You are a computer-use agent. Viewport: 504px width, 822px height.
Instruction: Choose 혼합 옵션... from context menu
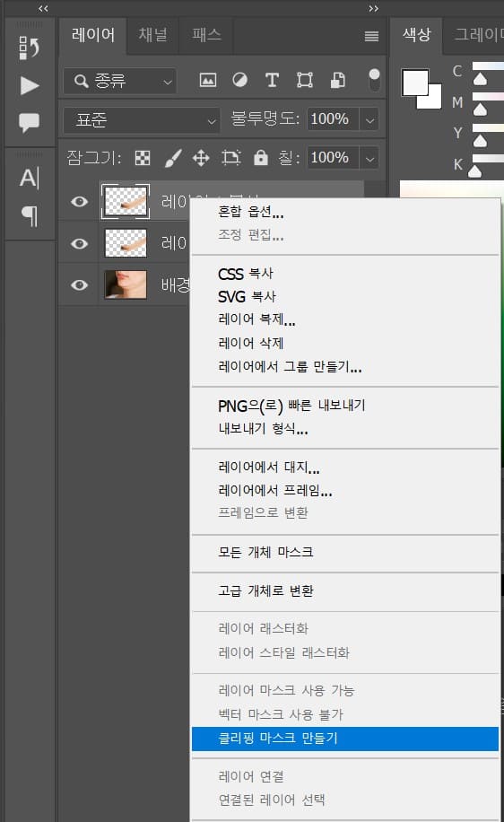tap(345, 212)
